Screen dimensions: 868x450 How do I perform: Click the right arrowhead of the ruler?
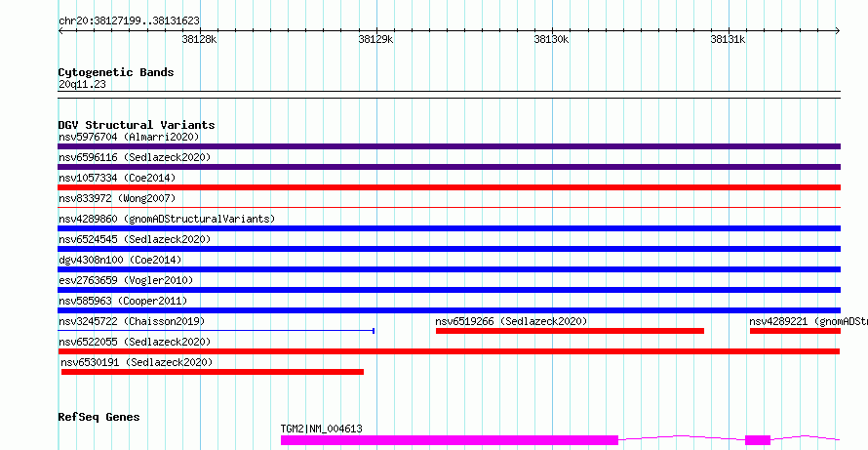pos(838,30)
